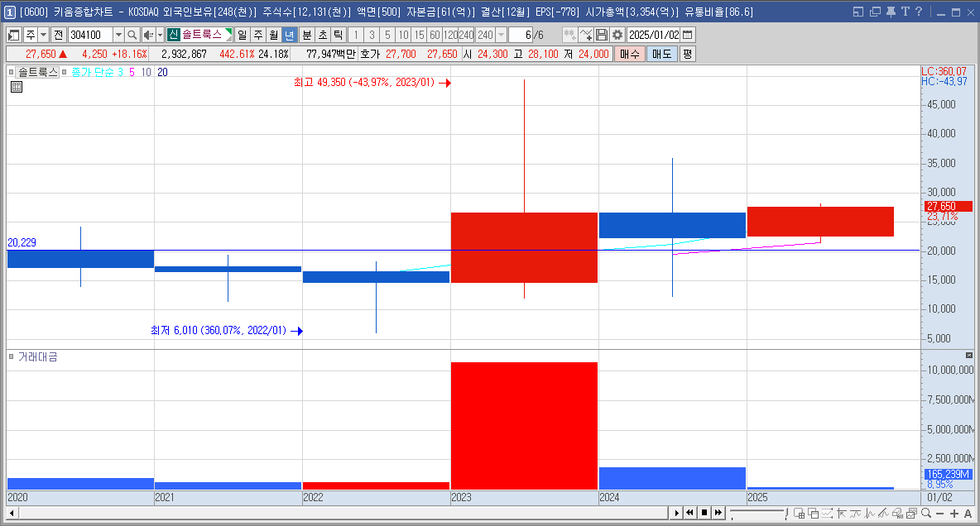Click the 솔트룩스 stock name box
Screen dimensions: 980x526
(200, 35)
